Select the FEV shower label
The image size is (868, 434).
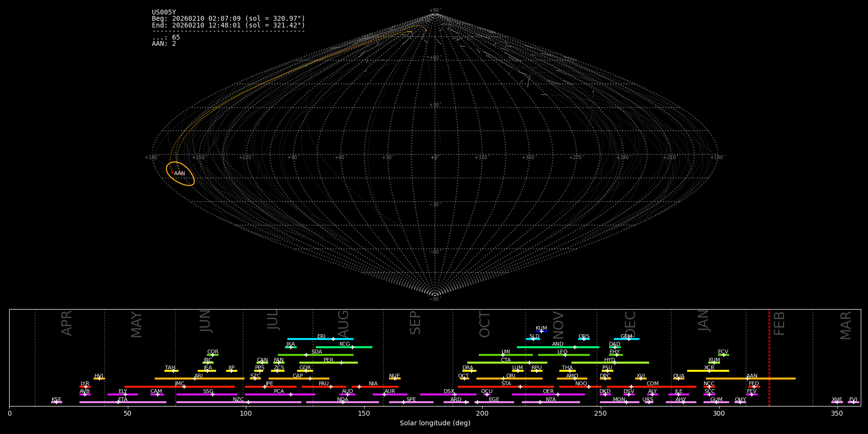752,392
